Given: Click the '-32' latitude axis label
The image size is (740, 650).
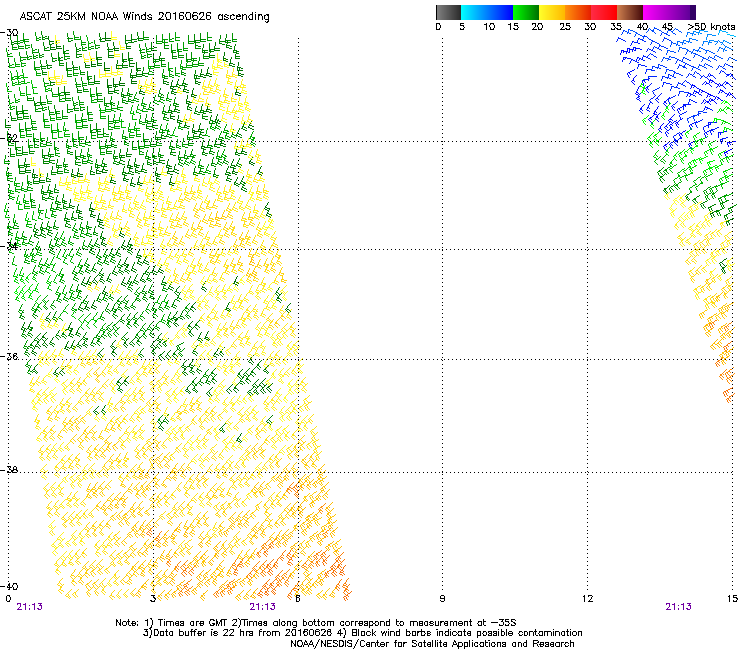Looking at the screenshot, I should click(9, 138).
